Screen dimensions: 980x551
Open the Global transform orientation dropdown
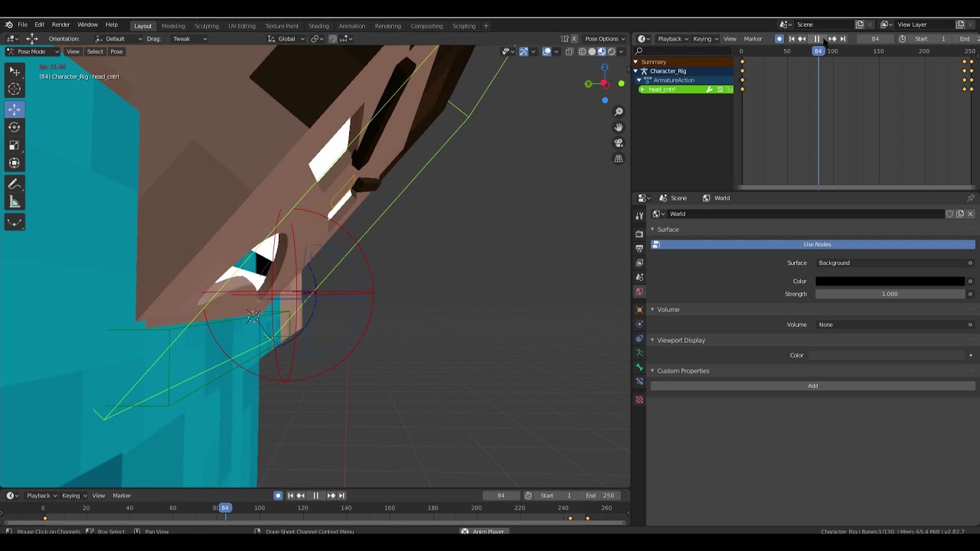pyautogui.click(x=286, y=39)
